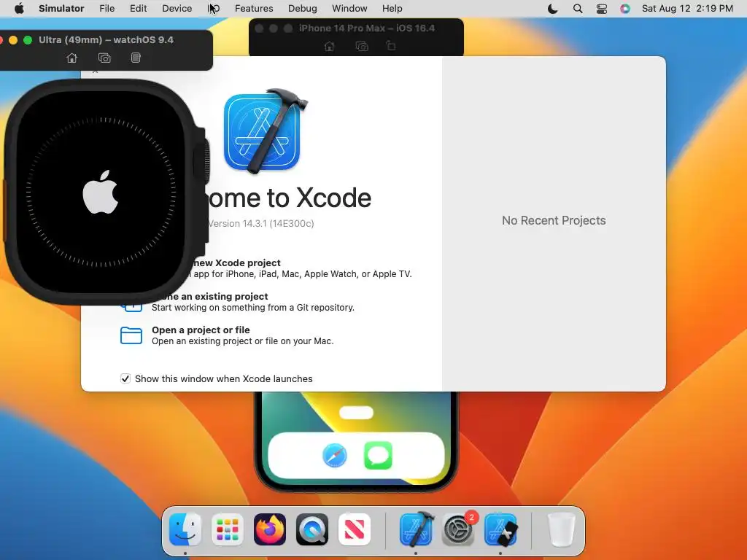Click Version 14.3.1 text
The width and height of the screenshot is (747, 560).
point(260,223)
